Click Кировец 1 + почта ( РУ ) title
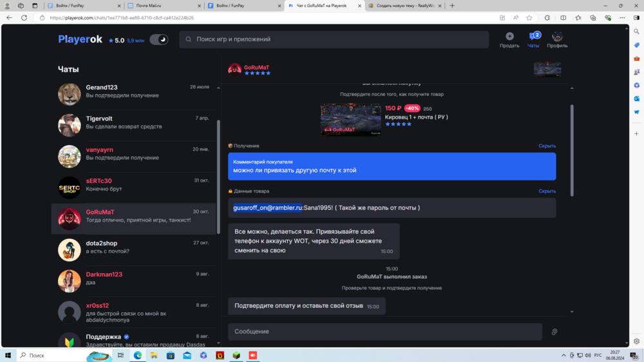Screen dimensions: 644x362 (416, 117)
